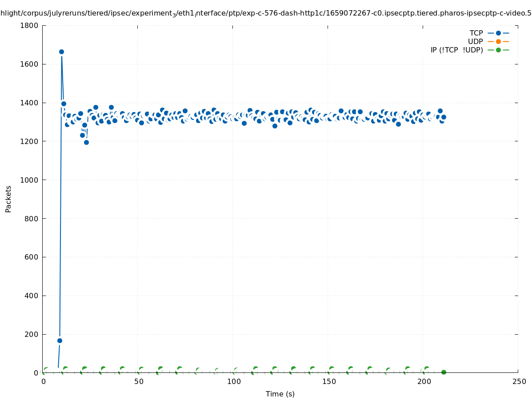Viewport: 532px width, 400px height.
Task: Click the blue TCP legend marker
Action: [498, 33]
